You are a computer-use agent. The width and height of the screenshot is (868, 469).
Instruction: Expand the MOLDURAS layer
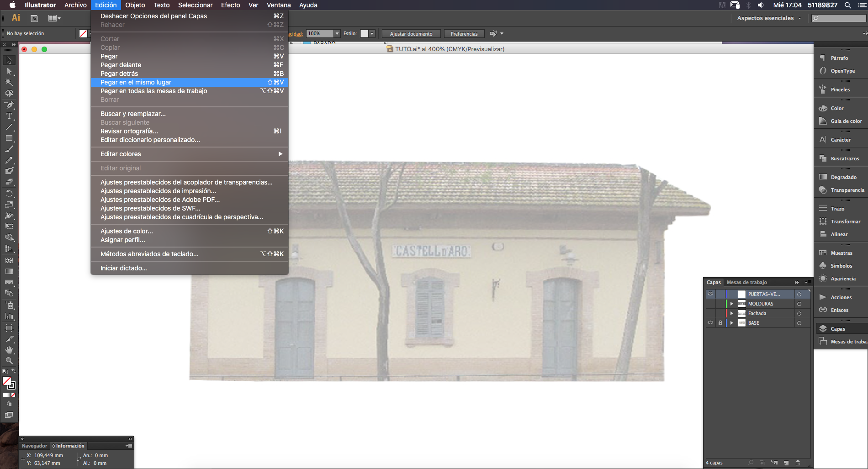(x=731, y=304)
